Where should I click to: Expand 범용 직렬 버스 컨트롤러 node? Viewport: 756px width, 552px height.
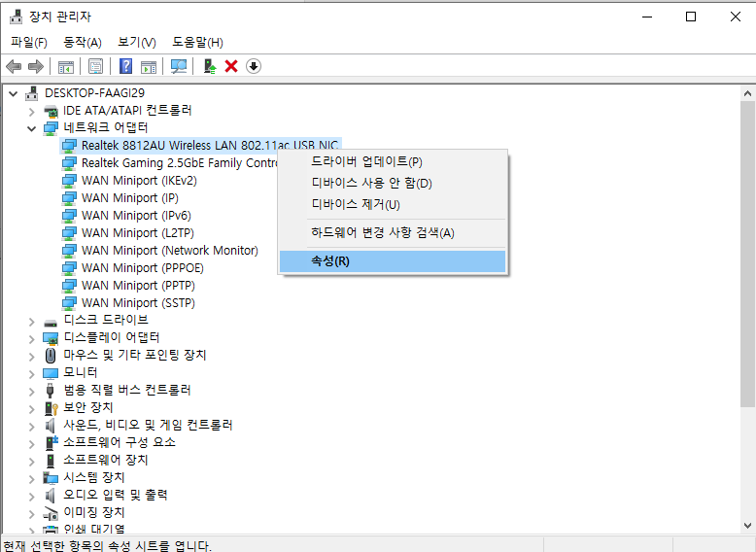(32, 391)
